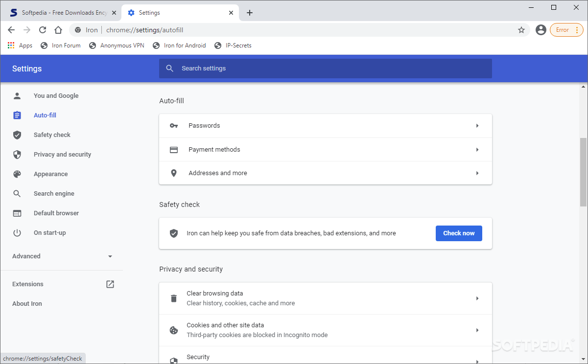This screenshot has width=588, height=364.
Task: Click the Check now button
Action: pyautogui.click(x=459, y=233)
